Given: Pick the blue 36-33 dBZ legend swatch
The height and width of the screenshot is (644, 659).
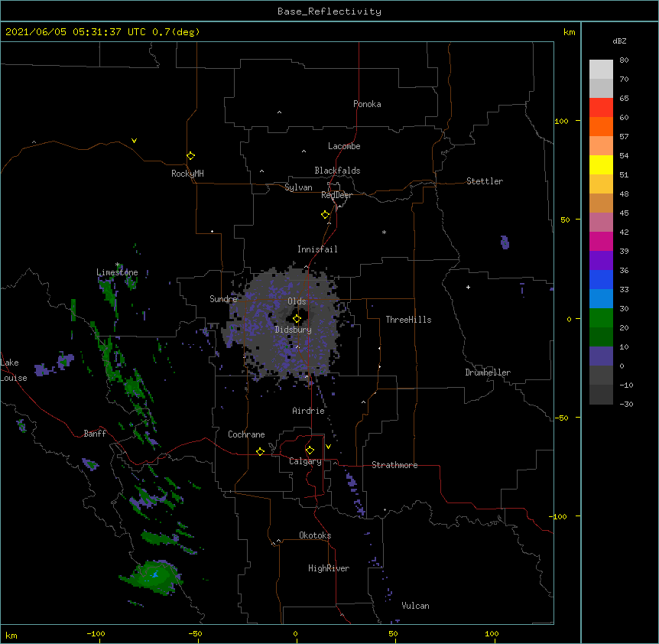Looking at the screenshot, I should coord(601,279).
